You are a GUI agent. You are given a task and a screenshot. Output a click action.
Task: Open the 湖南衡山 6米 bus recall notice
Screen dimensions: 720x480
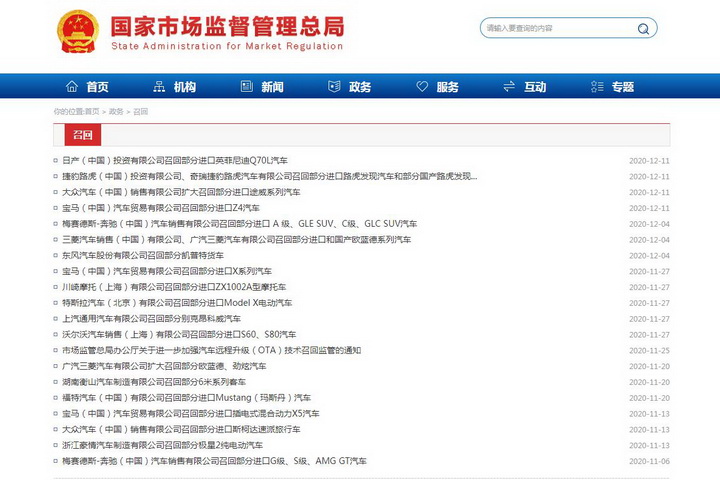pyautogui.click(x=154, y=382)
